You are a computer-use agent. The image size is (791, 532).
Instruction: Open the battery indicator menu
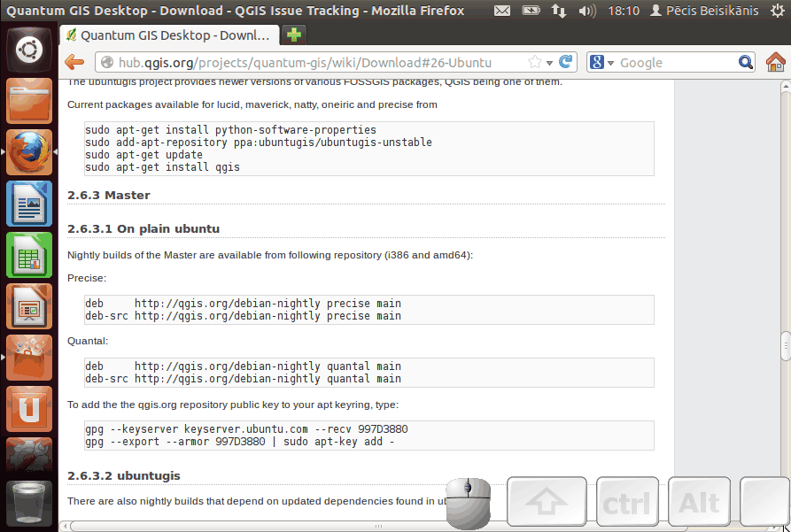pos(531,10)
